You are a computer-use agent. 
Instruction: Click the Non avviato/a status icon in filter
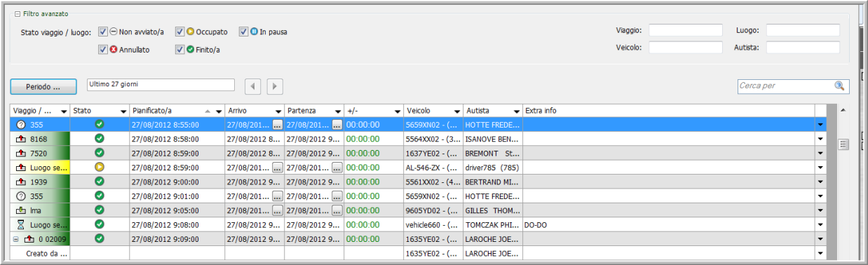(114, 32)
